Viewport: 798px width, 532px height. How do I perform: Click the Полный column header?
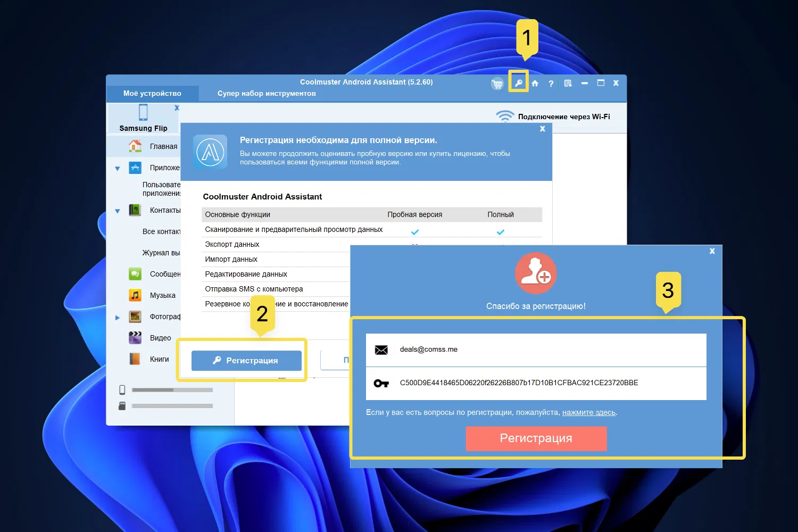501,214
